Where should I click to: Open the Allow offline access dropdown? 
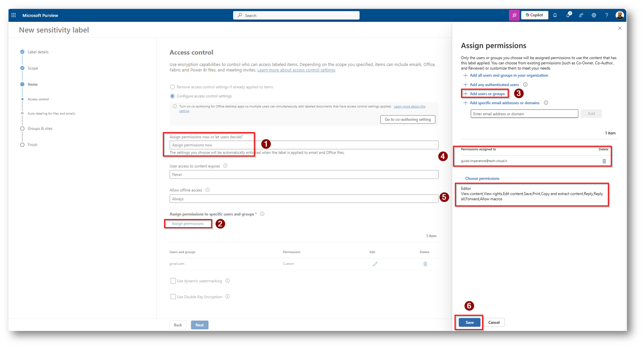[x=304, y=199]
